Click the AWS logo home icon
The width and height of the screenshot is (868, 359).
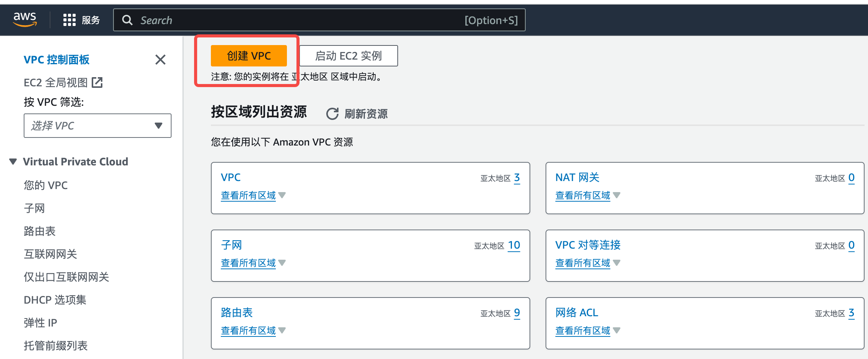pyautogui.click(x=25, y=19)
